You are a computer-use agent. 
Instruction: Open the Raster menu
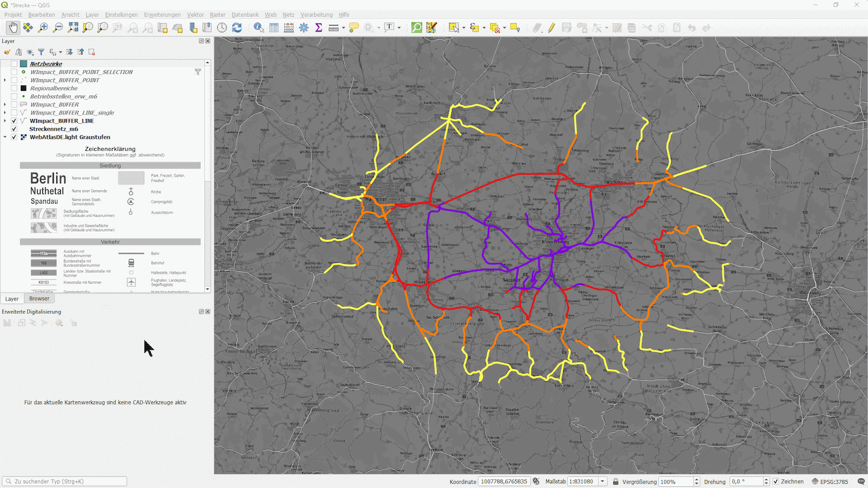coord(218,14)
